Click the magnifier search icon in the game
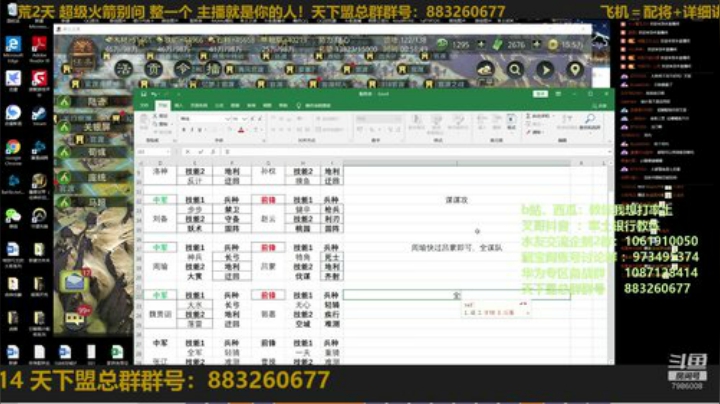The width and height of the screenshot is (720, 404). (x=515, y=70)
